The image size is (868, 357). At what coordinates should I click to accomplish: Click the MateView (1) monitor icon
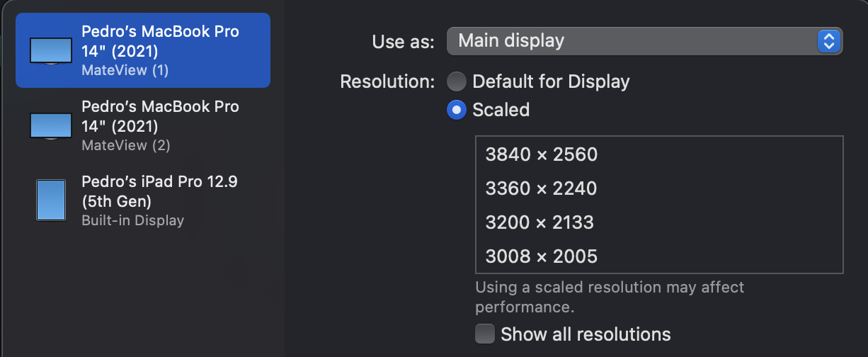tap(51, 51)
